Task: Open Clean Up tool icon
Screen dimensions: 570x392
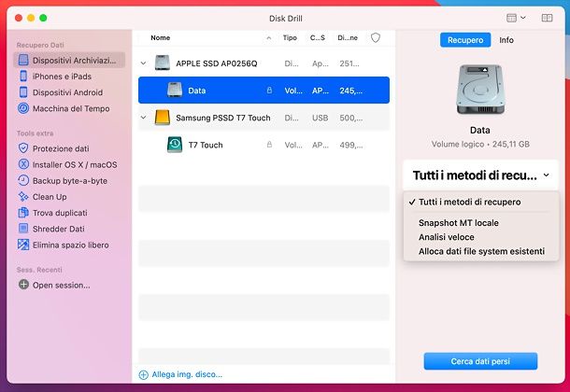Action: [23, 196]
